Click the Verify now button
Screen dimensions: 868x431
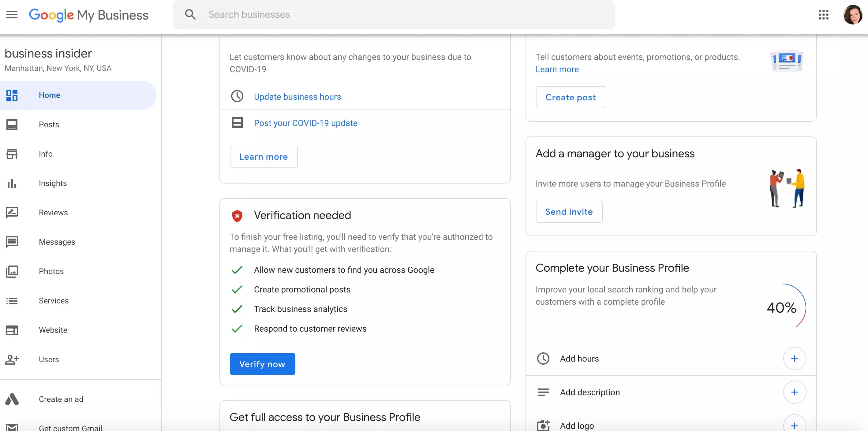[262, 364]
